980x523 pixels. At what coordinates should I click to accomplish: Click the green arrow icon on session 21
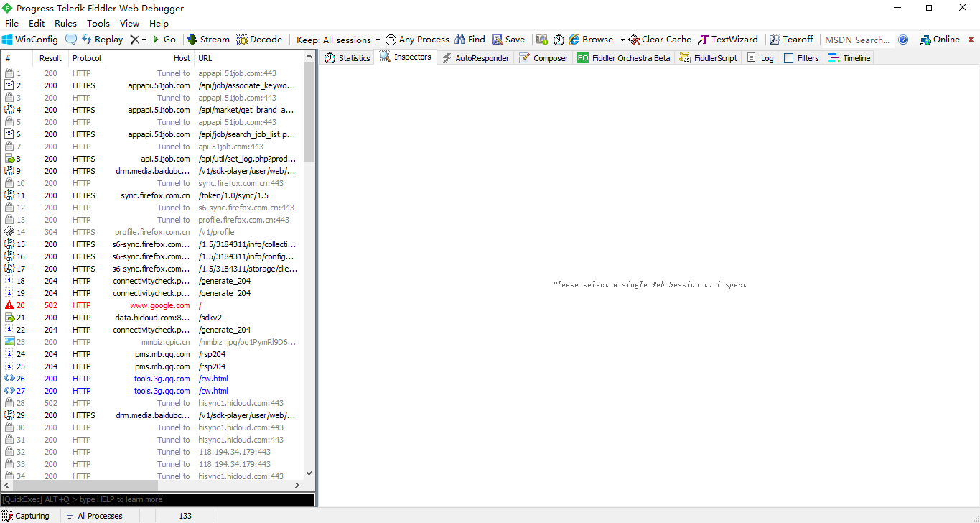[9, 318]
